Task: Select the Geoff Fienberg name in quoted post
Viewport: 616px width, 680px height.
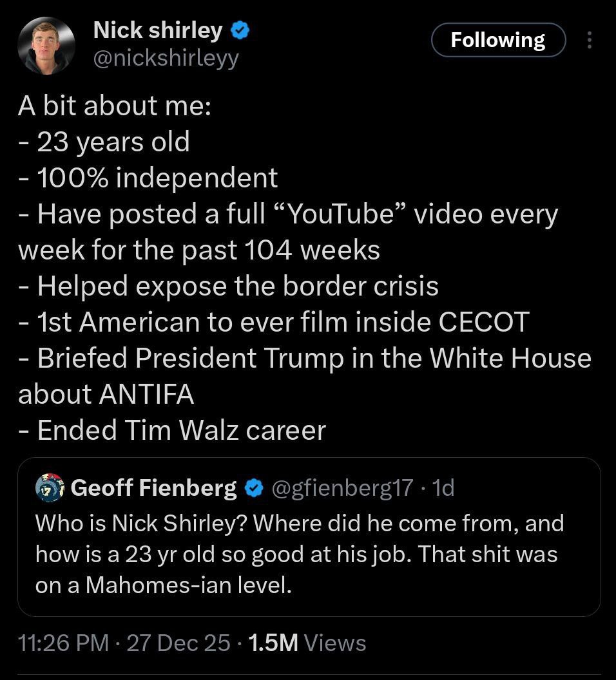Action: (x=153, y=488)
